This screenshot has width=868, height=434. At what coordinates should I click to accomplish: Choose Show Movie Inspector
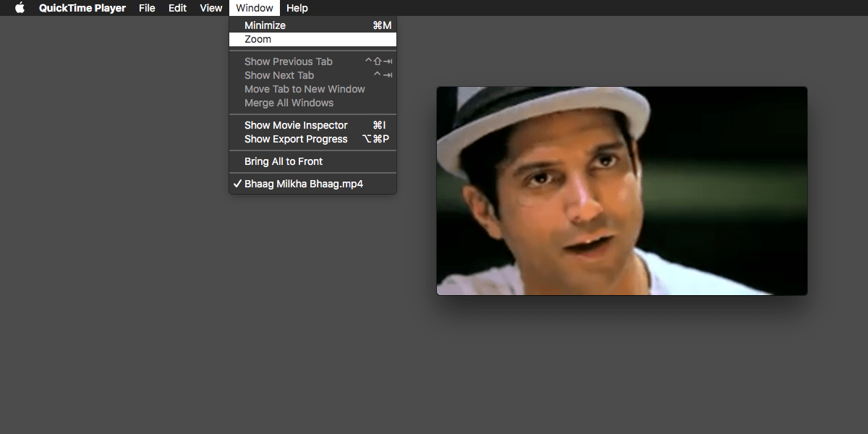point(312,125)
